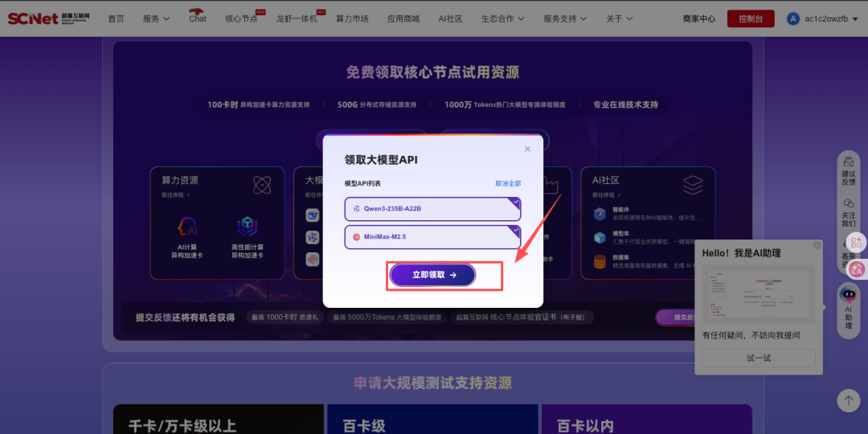Click the red 控制台 button
868x434 pixels.
751,18
